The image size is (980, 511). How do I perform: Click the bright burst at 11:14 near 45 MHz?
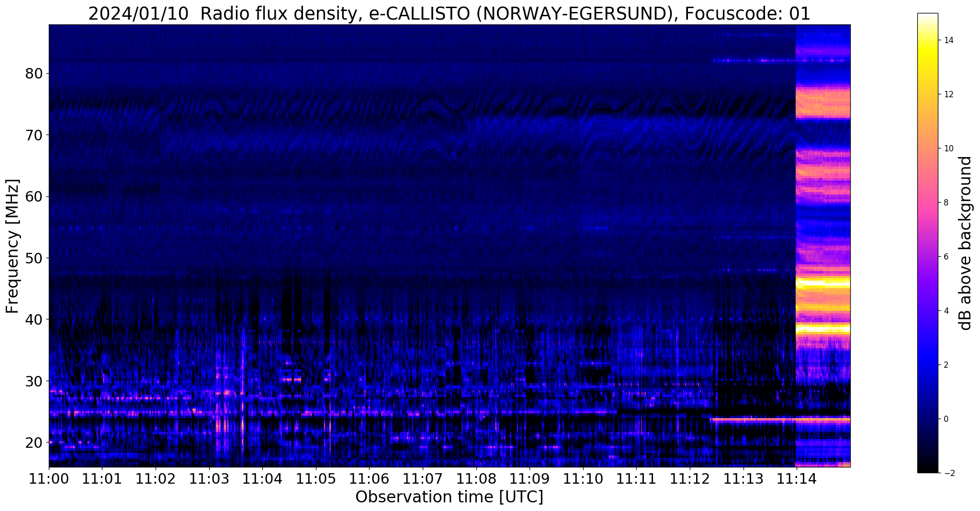823,284
